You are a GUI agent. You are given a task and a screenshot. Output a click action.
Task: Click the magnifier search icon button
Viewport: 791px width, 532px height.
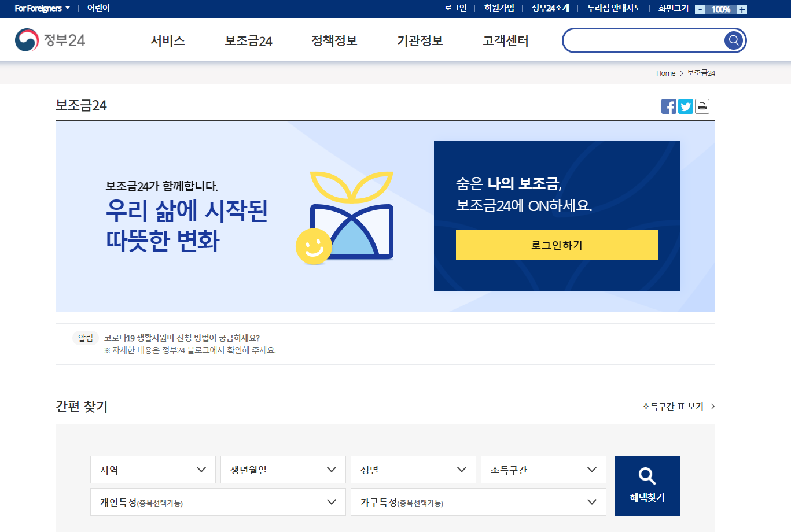pos(734,40)
